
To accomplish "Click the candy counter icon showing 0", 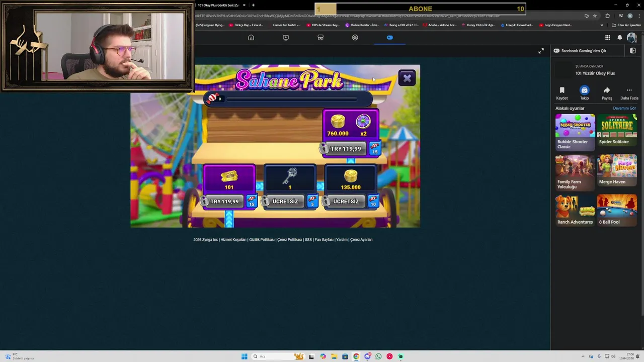I will tap(212, 99).
